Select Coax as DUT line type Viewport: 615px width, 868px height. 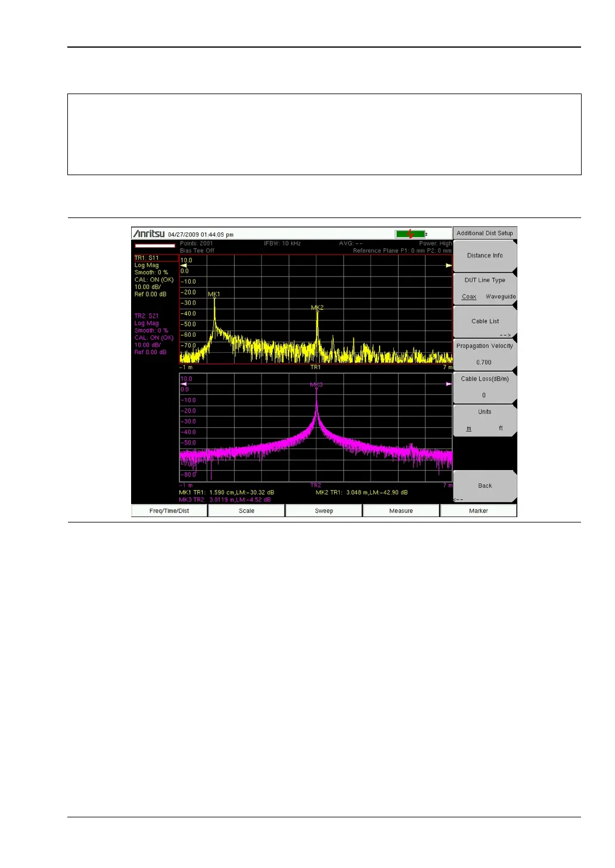tap(469, 297)
